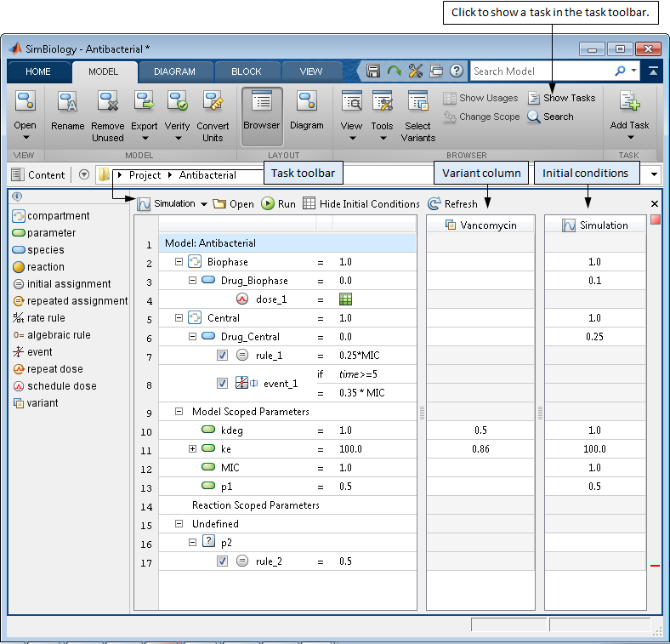Click Show Tasks button

(561, 99)
